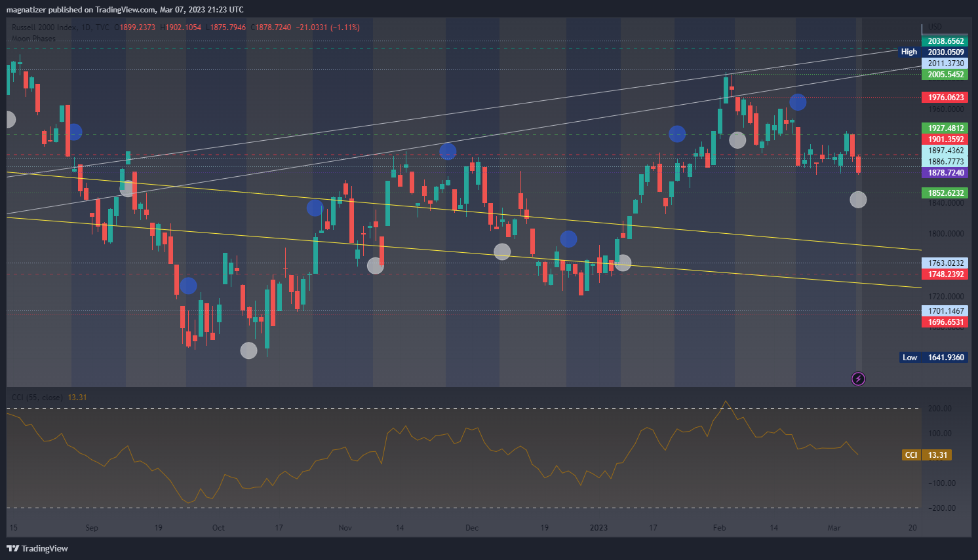The height and width of the screenshot is (560, 978).
Task: Click the red 1976.0623 price label
Action: click(945, 98)
